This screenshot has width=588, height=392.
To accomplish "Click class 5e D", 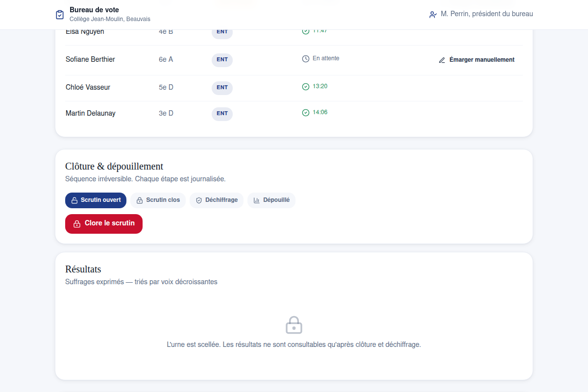I will pyautogui.click(x=166, y=87).
